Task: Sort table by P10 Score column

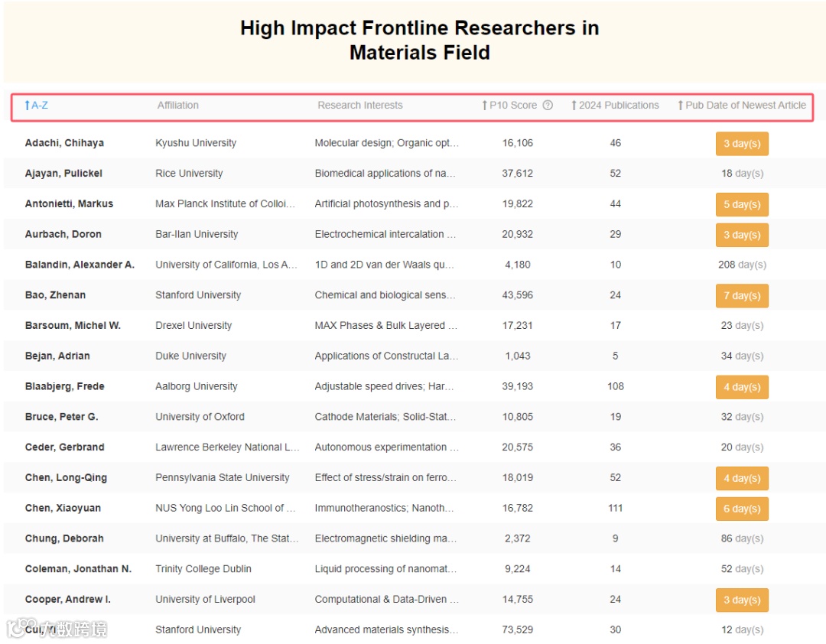Action: tap(510, 106)
